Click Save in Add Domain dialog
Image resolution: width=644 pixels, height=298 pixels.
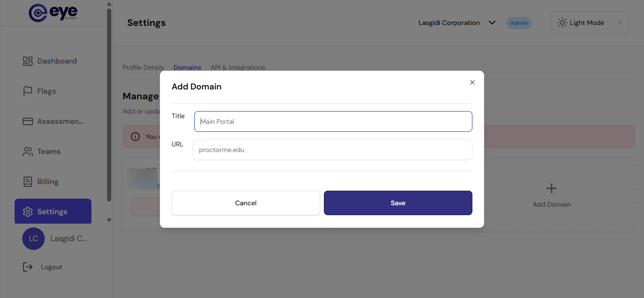398,203
